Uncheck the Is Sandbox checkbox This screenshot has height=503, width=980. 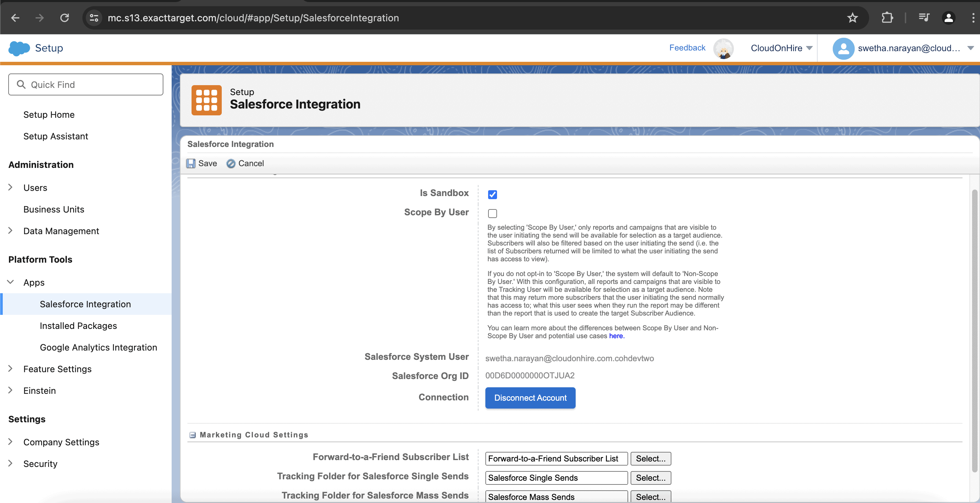pos(492,194)
